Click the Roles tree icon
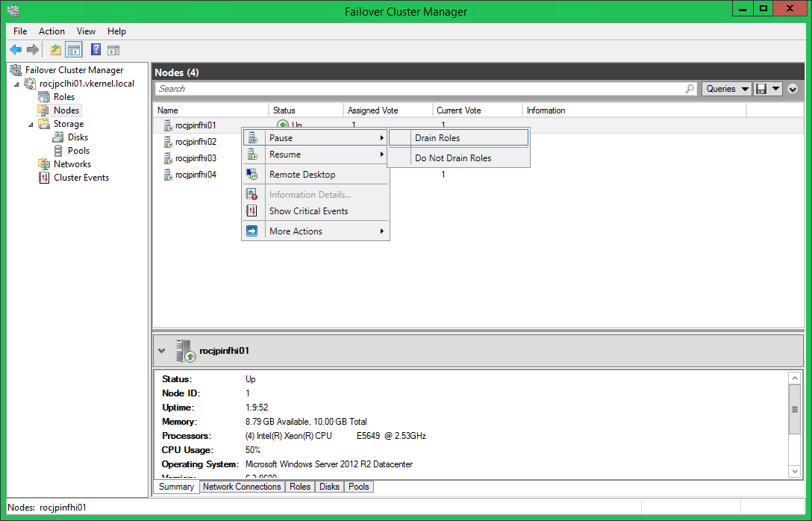Screen dimensions: 812x521 coord(44,97)
